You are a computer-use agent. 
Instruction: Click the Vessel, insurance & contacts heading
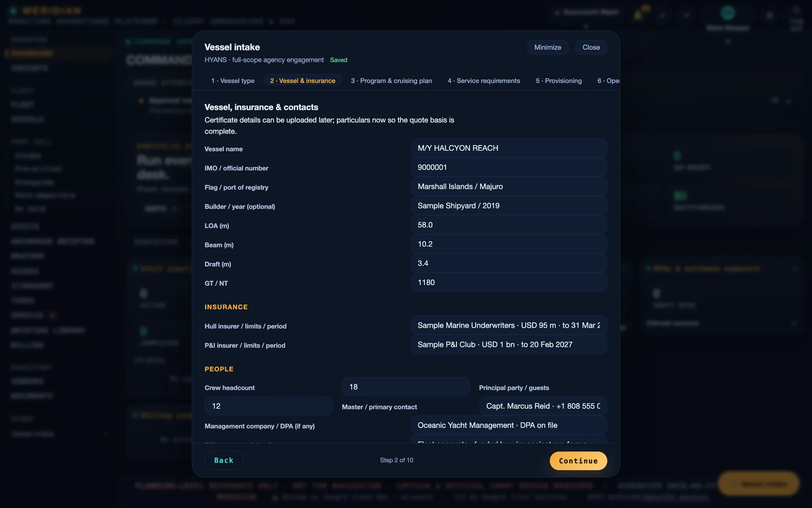(261, 107)
